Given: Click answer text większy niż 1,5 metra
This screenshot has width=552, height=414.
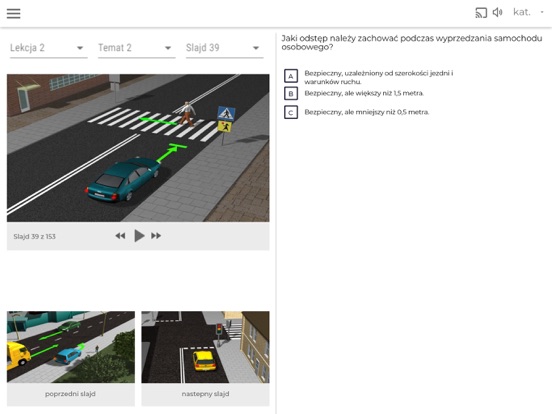Looking at the screenshot, I should click(364, 93).
